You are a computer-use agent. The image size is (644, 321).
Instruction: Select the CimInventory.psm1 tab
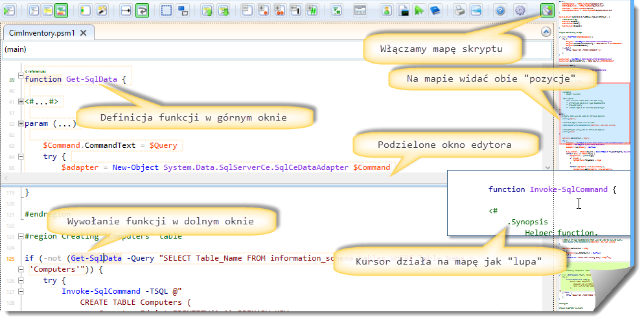click(x=42, y=32)
